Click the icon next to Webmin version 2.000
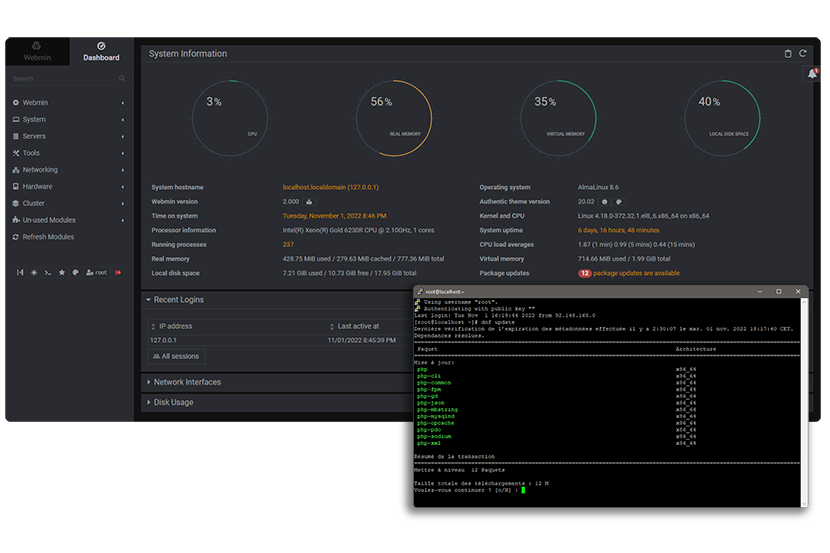Image resolution: width=830 pixels, height=553 pixels. (309, 202)
